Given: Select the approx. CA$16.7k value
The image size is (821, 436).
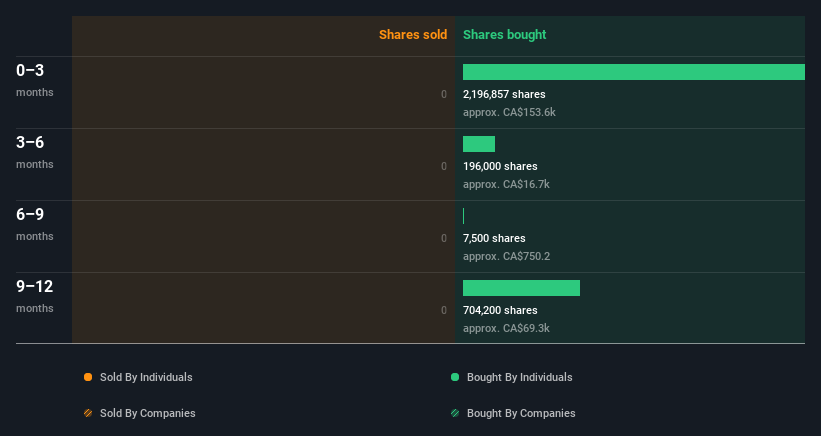Looking at the screenshot, I should (506, 184).
